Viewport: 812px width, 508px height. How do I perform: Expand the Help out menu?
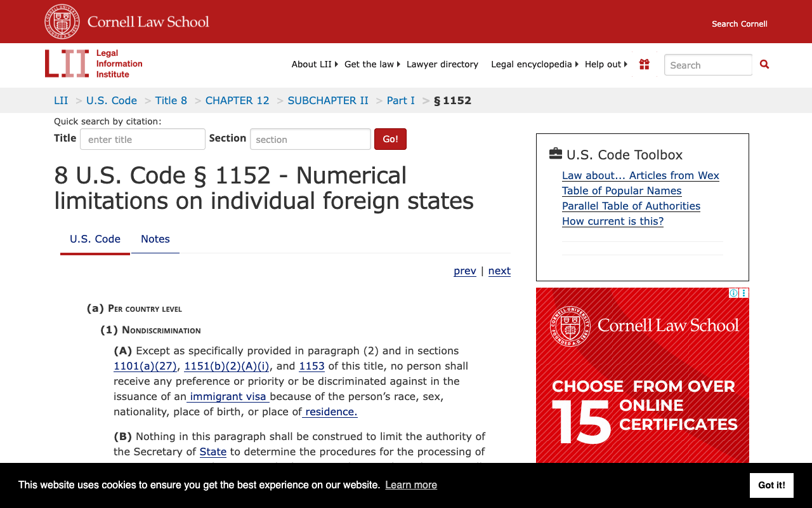click(606, 64)
